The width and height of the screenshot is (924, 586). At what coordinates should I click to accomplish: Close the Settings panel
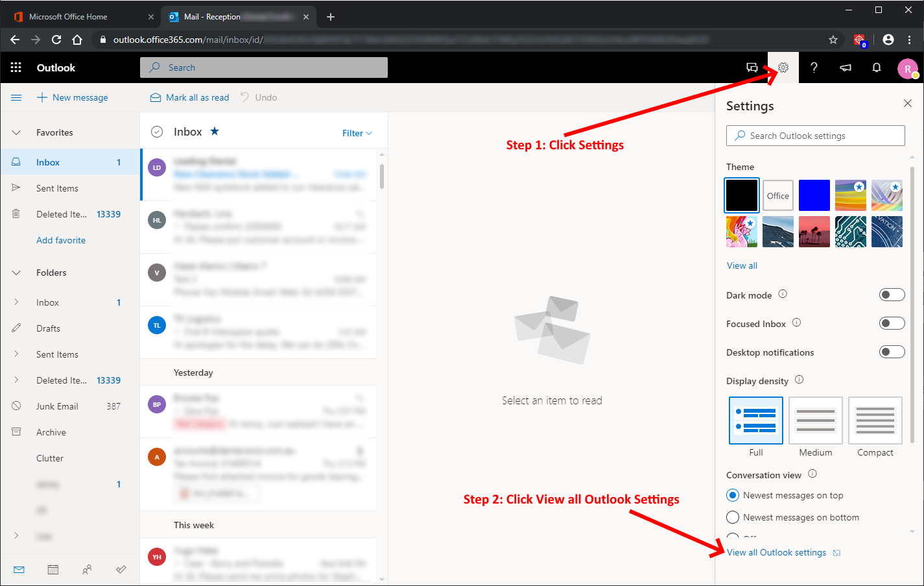(908, 103)
